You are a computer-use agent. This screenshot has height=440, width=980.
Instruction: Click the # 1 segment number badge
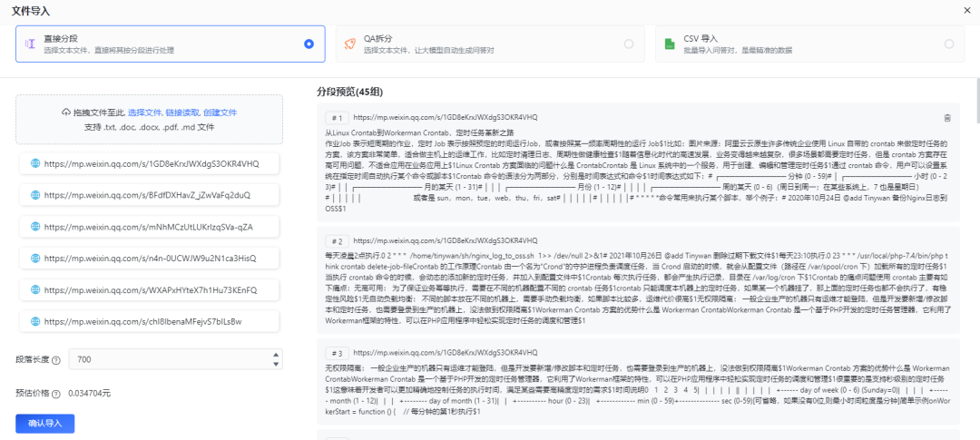[338, 118]
